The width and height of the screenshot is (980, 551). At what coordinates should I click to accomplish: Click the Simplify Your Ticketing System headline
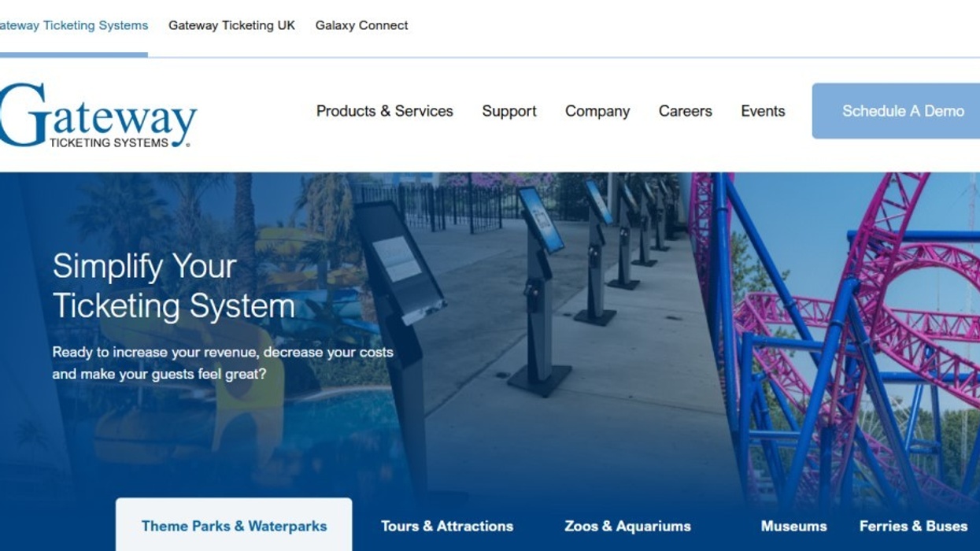(x=172, y=286)
